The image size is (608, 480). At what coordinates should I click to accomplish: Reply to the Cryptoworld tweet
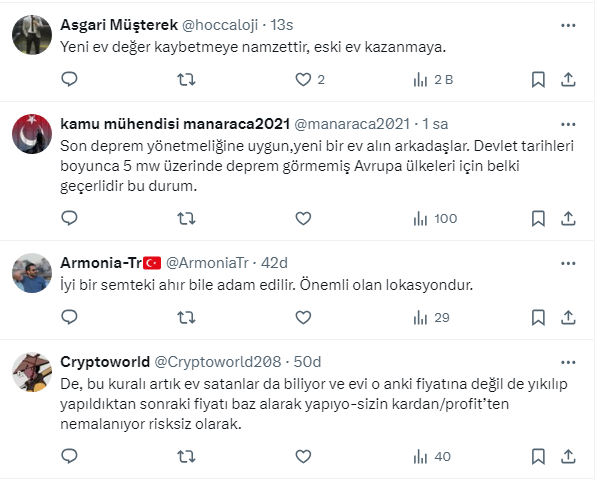69,456
